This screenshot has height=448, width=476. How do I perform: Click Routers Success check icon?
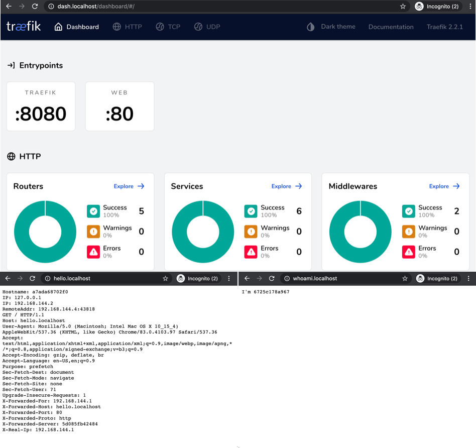[93, 211]
